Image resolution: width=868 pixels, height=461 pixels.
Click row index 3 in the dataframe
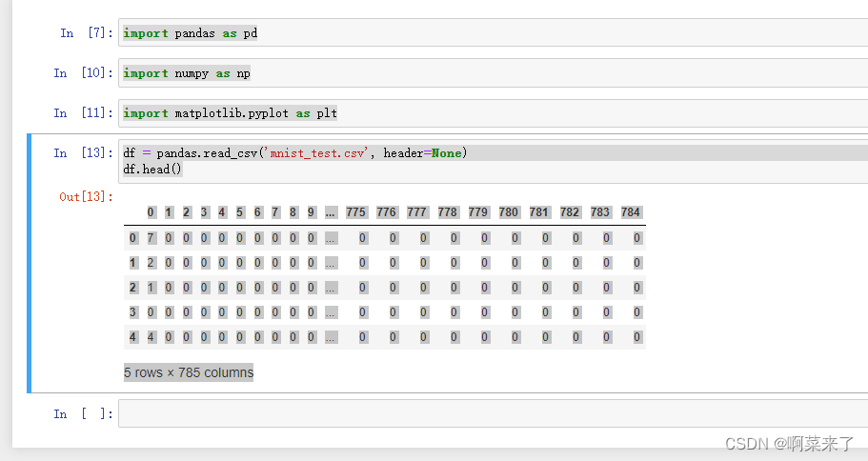132,312
